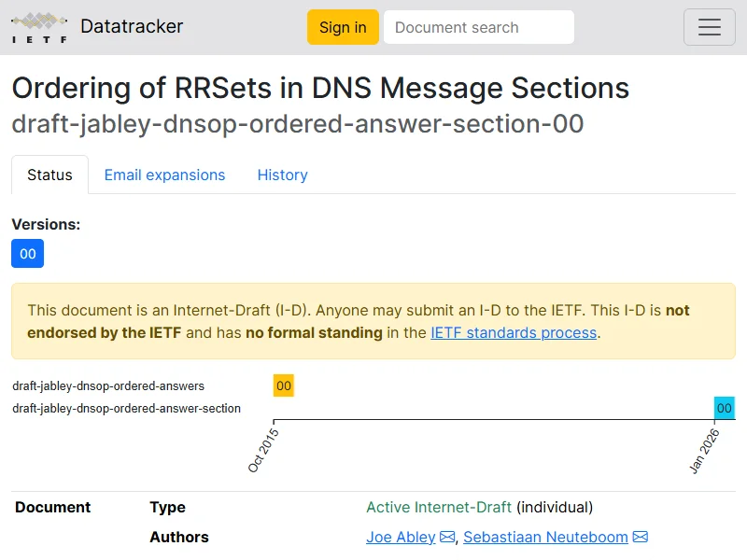Open Sebastiaan Neuteboom's author profile
Screen dimensions: 747x560
point(545,538)
